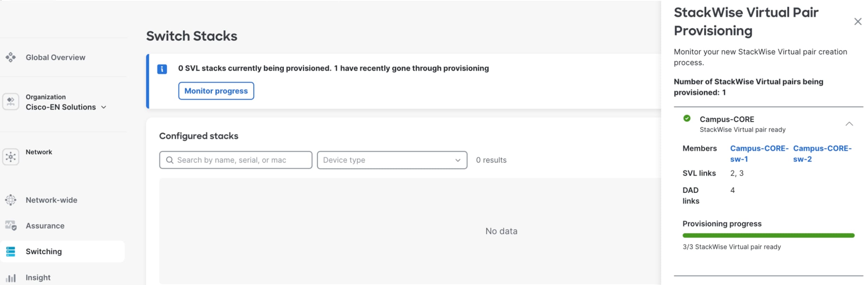Expand the Cisco-EN Solutions organization selector
The height and width of the screenshot is (285, 868).
point(104,107)
